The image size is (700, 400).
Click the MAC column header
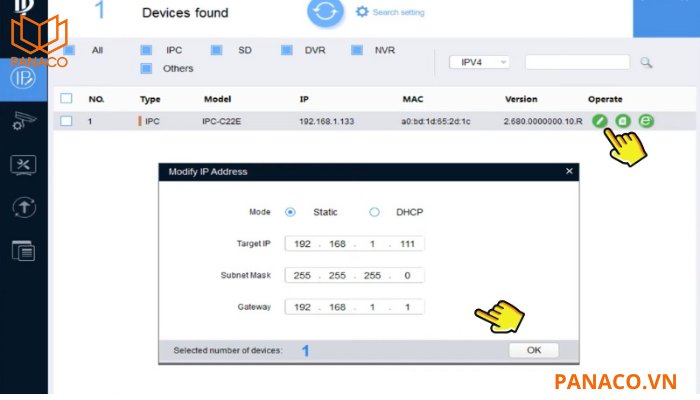[412, 99]
